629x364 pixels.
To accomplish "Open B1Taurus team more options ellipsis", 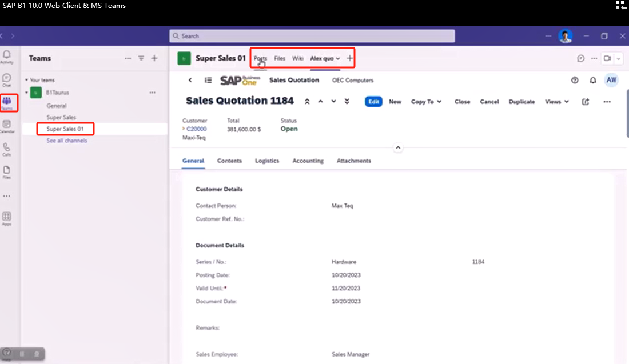I will tap(153, 93).
